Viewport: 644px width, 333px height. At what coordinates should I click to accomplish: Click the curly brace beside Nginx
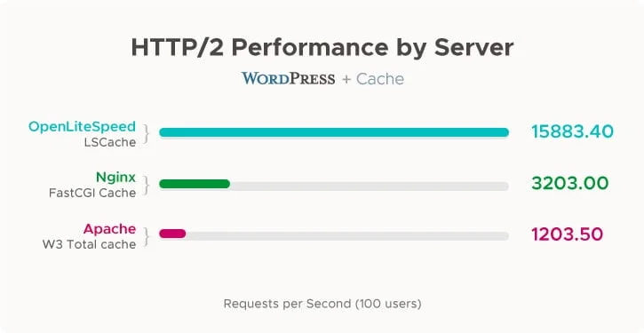(146, 186)
